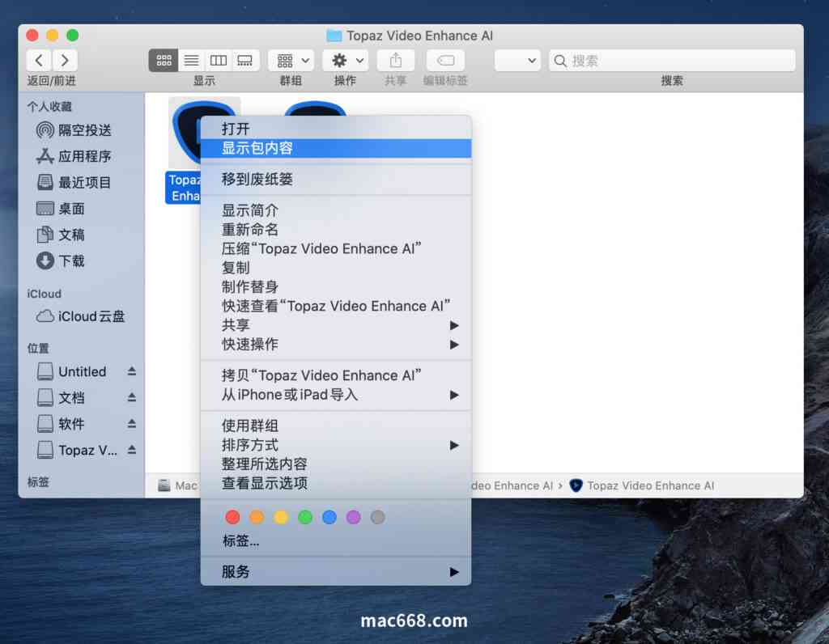Switch to icon view in Finder toolbar
This screenshot has width=829, height=644.
pos(164,60)
